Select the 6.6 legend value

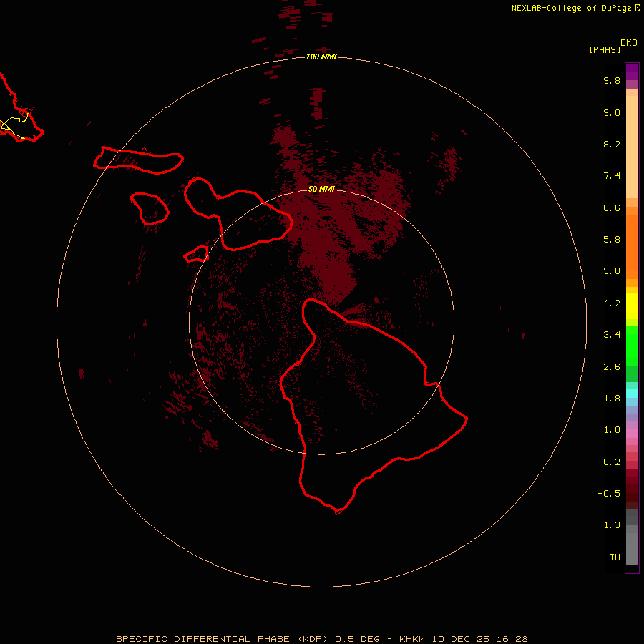(612, 208)
